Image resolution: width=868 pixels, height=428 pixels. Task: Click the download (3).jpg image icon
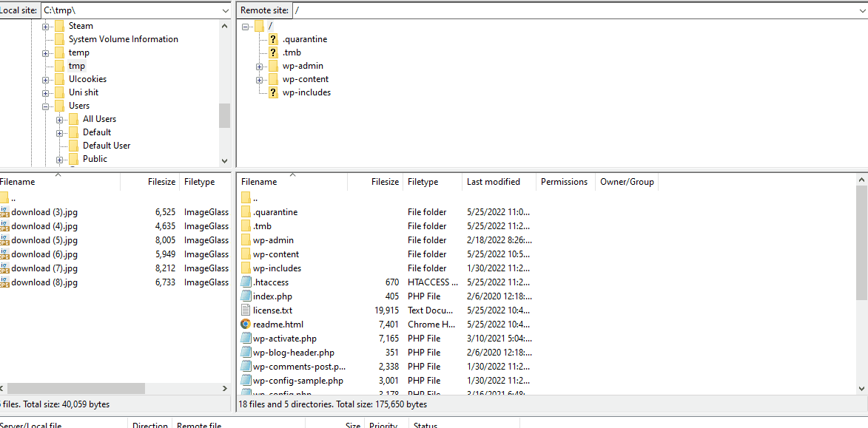[x=4, y=212]
